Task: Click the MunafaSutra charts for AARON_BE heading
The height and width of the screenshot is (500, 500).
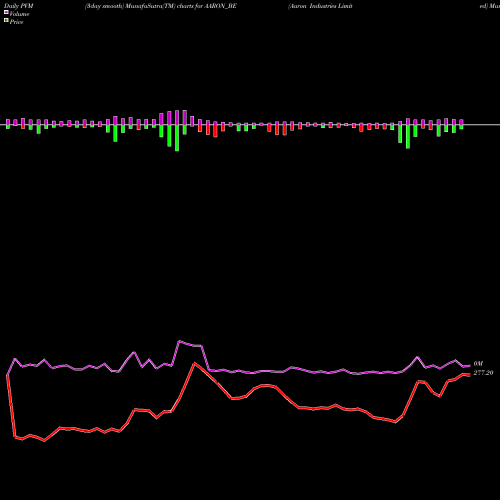Action: 161,6
